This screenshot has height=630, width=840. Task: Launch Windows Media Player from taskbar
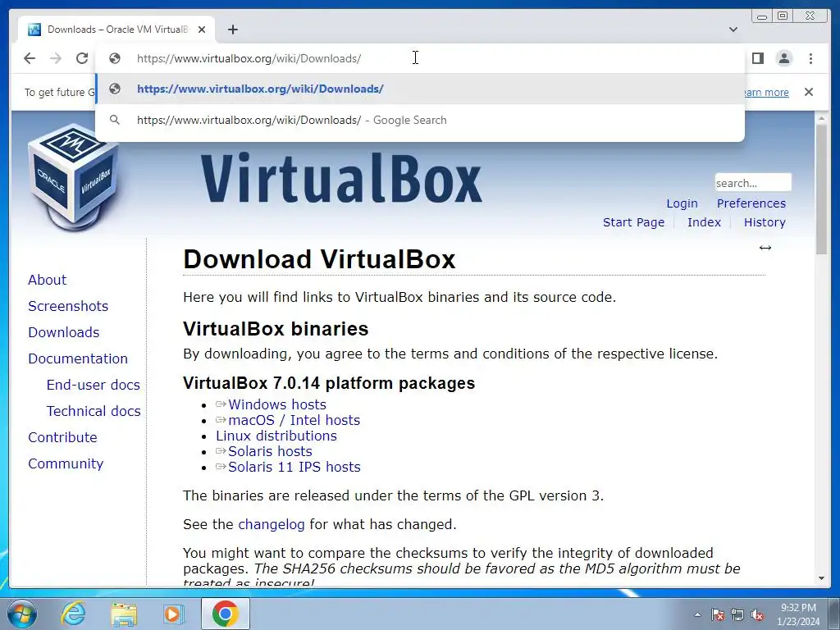(x=173, y=614)
